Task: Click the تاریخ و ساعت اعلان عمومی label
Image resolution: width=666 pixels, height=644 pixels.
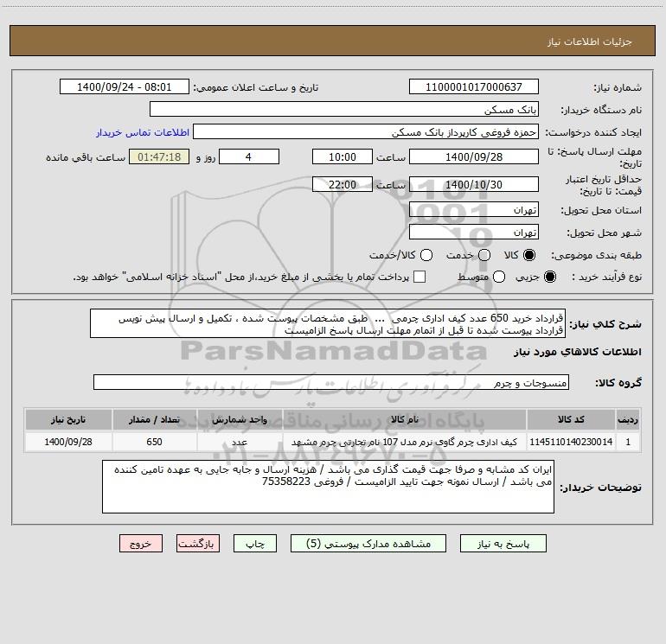Action: [x=256, y=88]
